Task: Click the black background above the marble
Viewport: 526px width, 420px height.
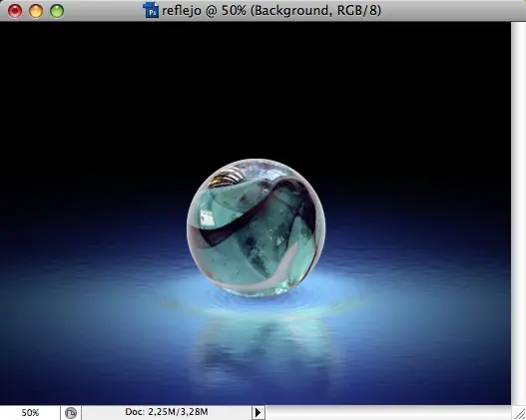Action: coord(255,84)
